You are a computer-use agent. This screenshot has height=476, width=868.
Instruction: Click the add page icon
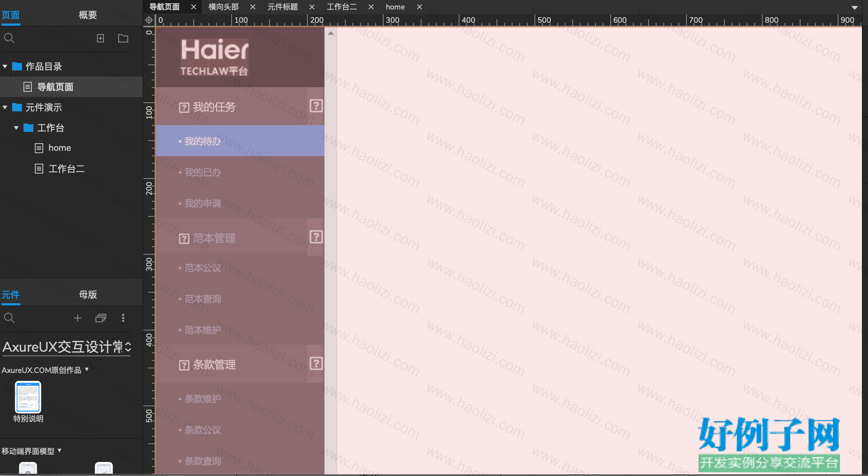point(100,38)
